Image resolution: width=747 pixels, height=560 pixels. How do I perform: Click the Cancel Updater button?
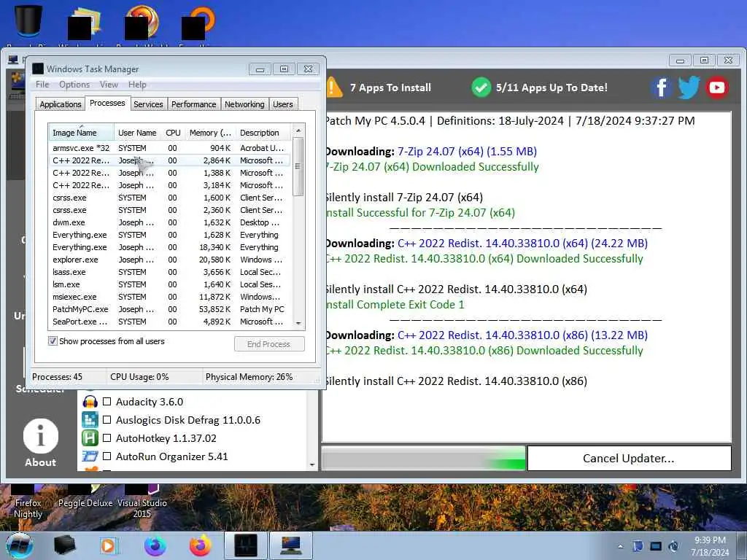(629, 458)
